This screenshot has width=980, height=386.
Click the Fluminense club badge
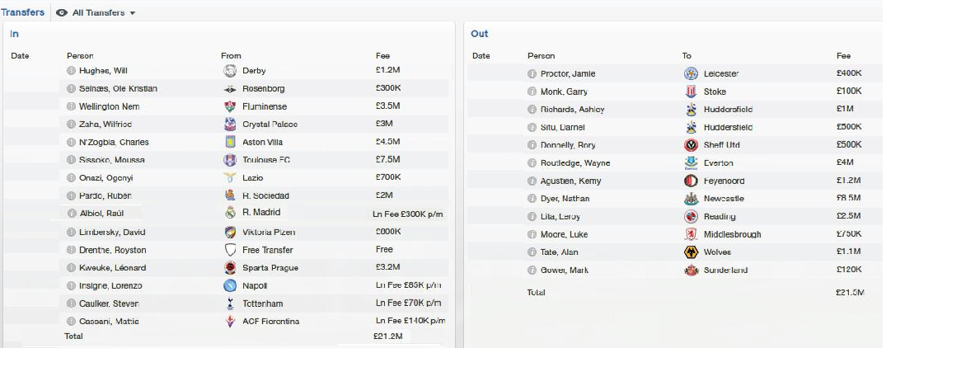pos(230,106)
